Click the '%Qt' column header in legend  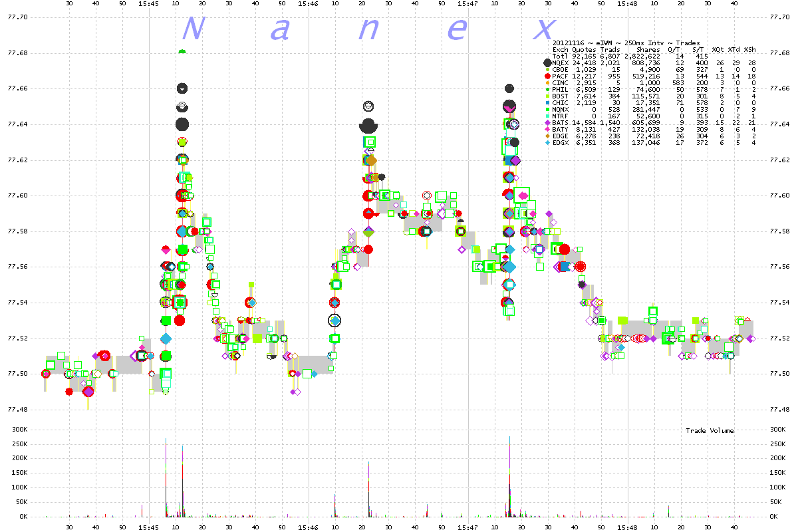pos(718,50)
